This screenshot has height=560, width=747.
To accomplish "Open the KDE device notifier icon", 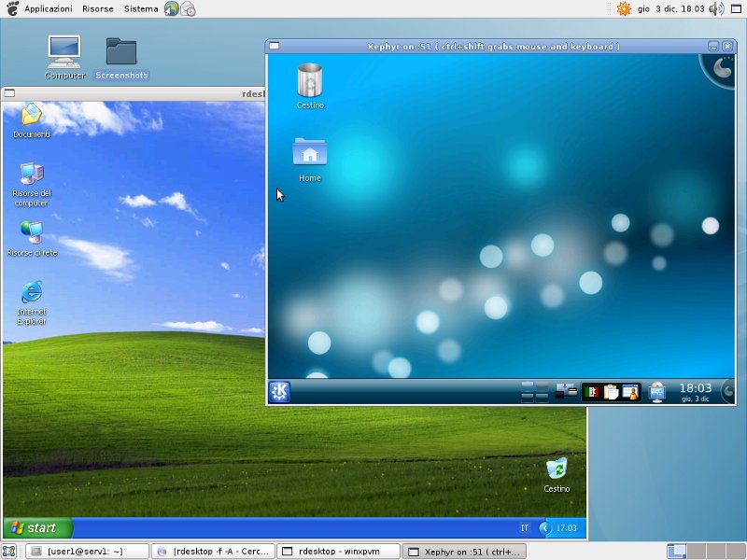I will pyautogui.click(x=566, y=391).
